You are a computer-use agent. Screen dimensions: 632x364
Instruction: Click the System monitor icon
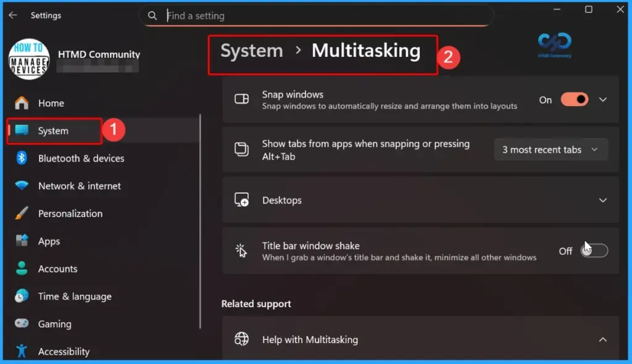(22, 130)
